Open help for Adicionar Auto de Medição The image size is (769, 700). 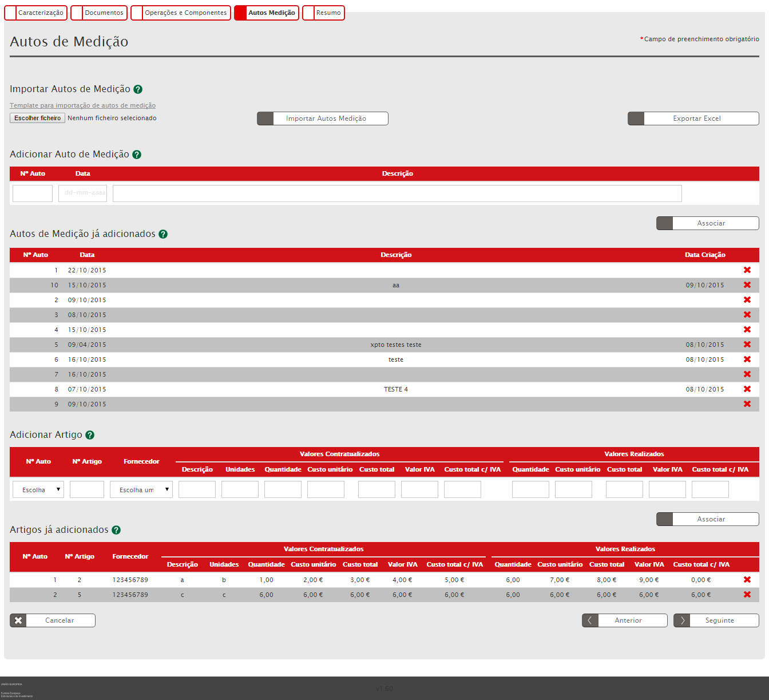[137, 155]
